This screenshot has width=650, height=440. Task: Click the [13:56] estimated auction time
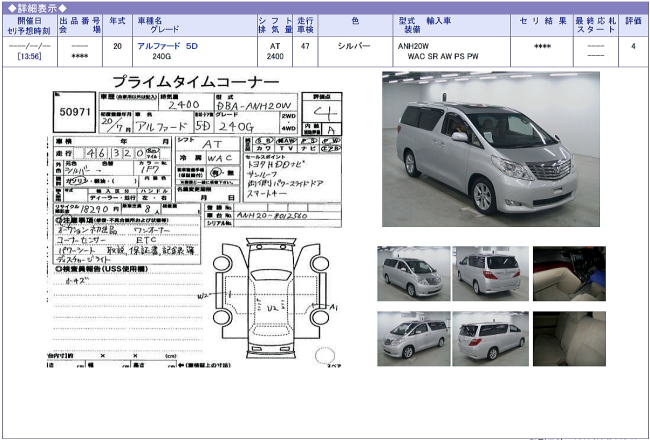[x=29, y=56]
